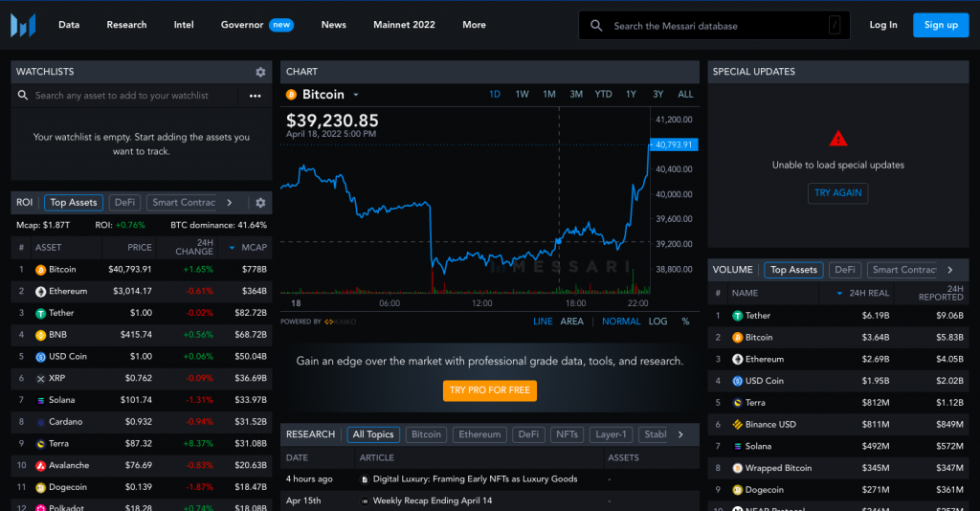Open article Digital Luxury: Framing Early NFTs
This screenshot has width=980, height=511.
(x=475, y=479)
